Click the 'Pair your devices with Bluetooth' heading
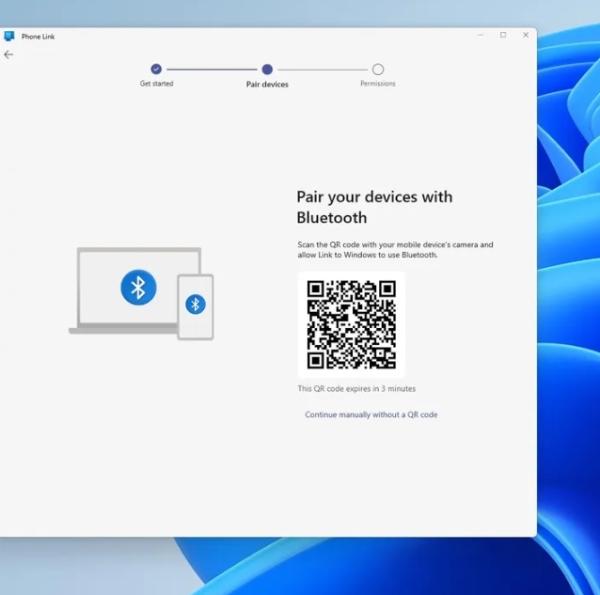 (375, 207)
